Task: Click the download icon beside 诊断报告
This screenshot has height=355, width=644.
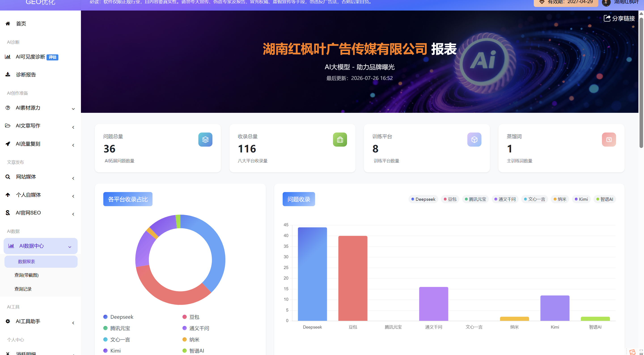Action: point(8,74)
